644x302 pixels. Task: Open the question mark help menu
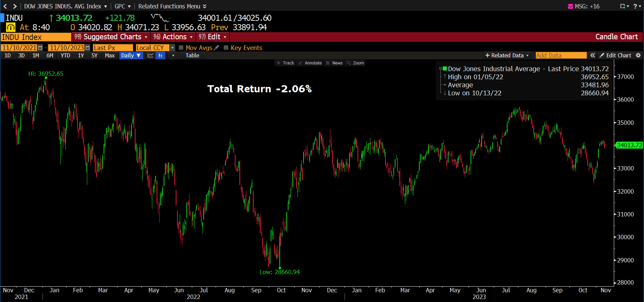(x=637, y=6)
